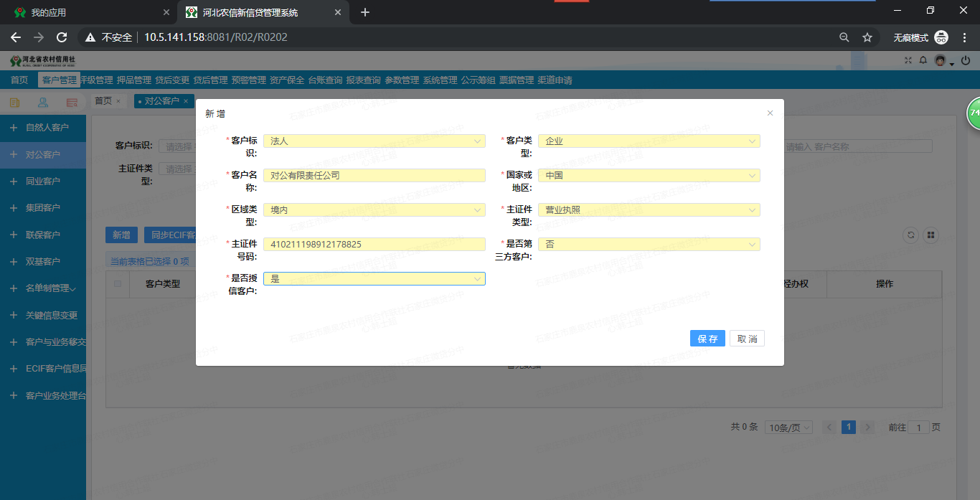The height and width of the screenshot is (500, 980).
Task: Click the 取消 button
Action: coord(747,339)
